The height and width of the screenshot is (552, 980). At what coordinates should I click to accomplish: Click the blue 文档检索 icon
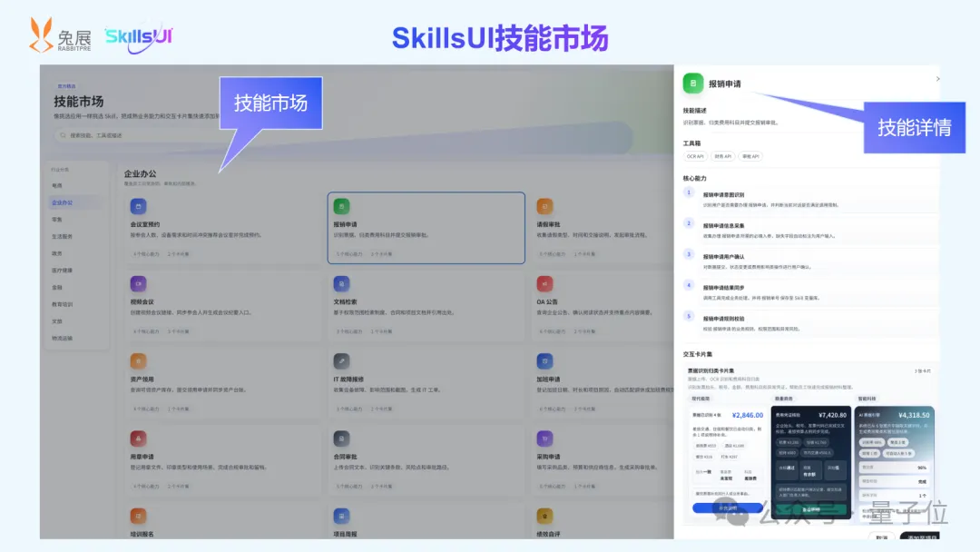pos(341,284)
